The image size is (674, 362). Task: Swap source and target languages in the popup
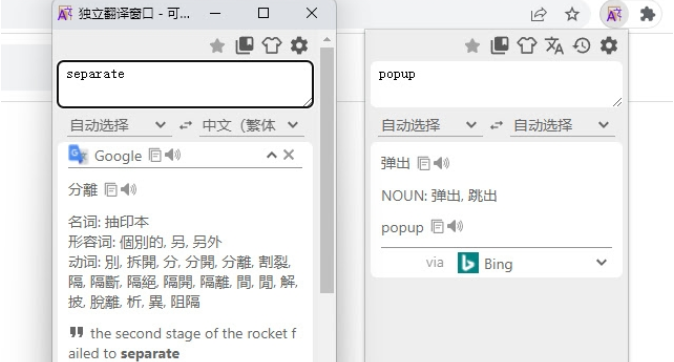[496, 125]
